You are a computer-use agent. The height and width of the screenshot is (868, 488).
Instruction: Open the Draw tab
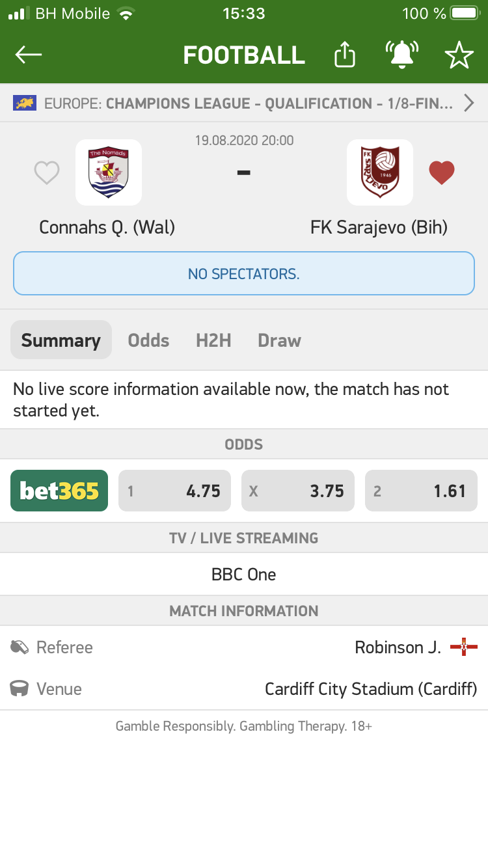click(x=279, y=340)
